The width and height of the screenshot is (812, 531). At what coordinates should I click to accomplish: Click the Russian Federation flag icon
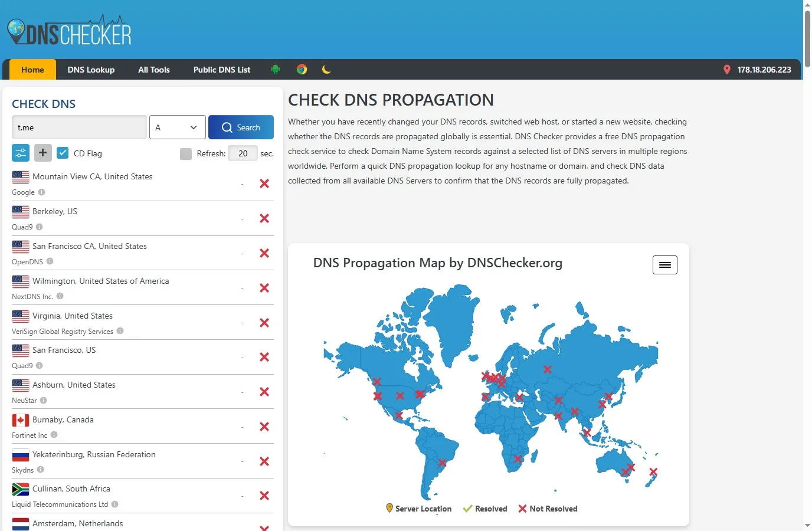[21, 455]
